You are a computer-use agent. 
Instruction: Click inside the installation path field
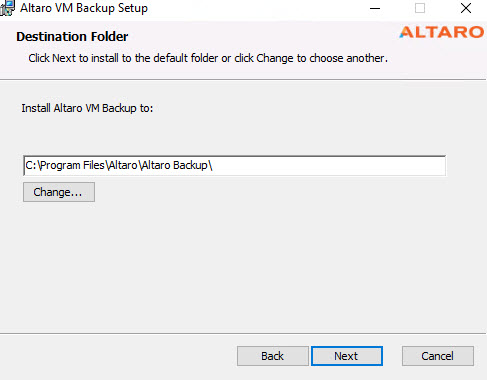tap(234, 165)
